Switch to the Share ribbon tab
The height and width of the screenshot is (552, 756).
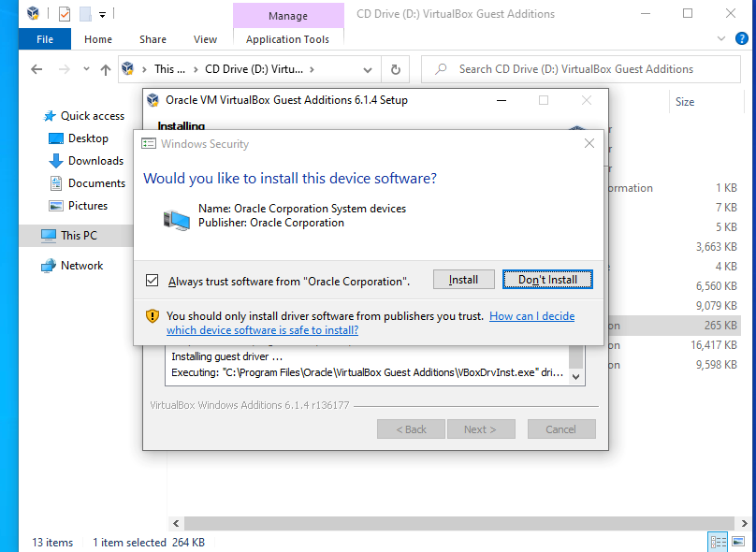click(153, 39)
